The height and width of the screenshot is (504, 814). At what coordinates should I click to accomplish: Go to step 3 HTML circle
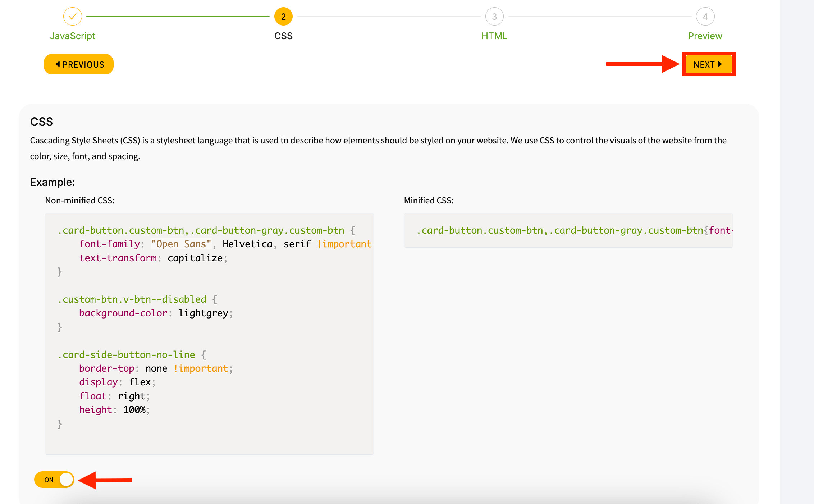click(494, 17)
